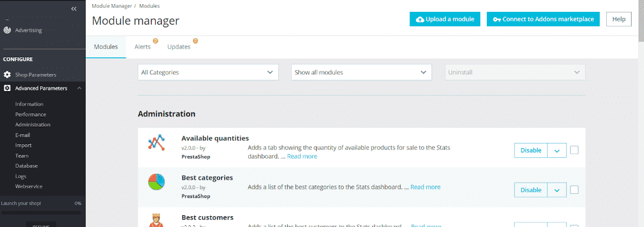This screenshot has height=227, width=644.
Task: Click the Available quantities module graph icon
Action: click(156, 142)
